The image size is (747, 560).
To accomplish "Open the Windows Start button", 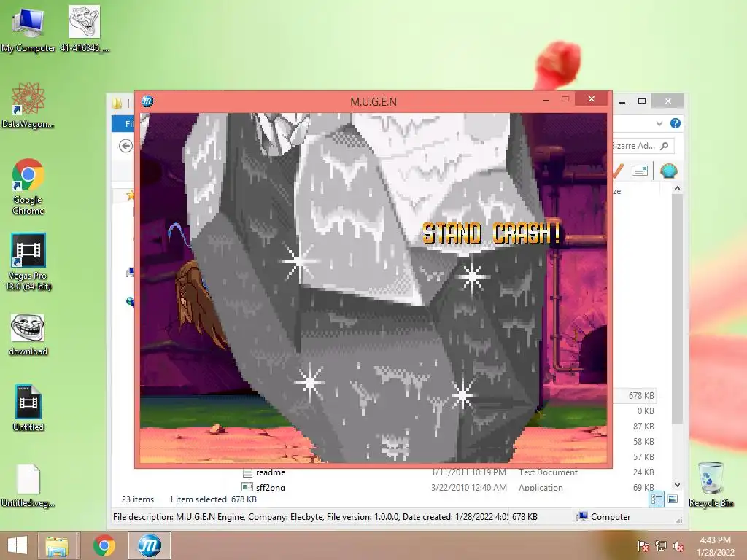I will pyautogui.click(x=18, y=545).
